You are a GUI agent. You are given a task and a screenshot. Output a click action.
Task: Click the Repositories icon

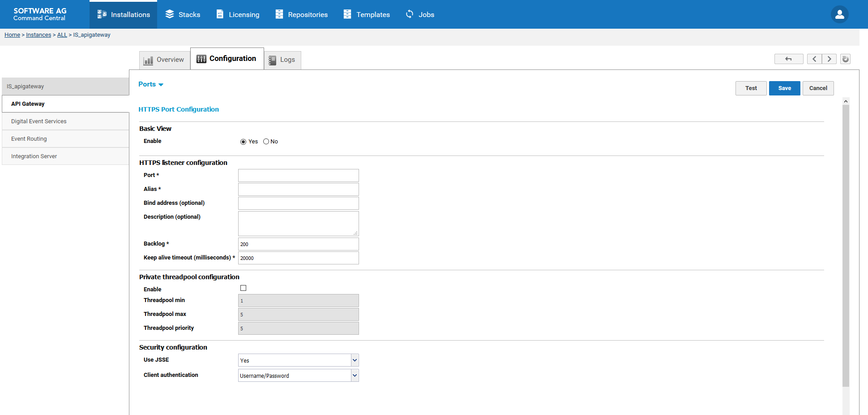click(279, 14)
